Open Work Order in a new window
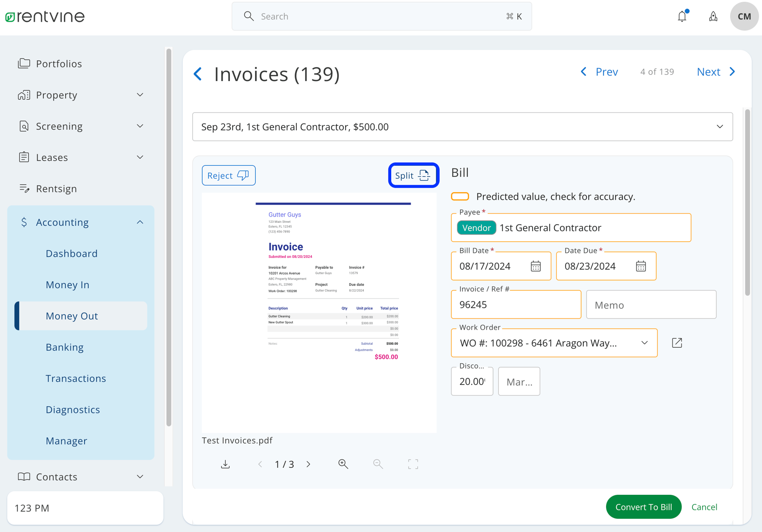Screen dimensions: 762x532 [676, 342]
